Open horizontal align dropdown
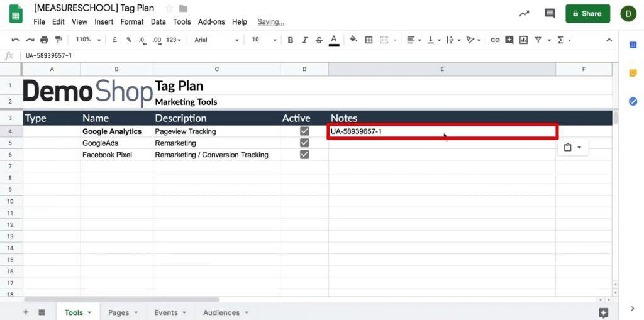This screenshot has width=644, height=320. coord(414,40)
